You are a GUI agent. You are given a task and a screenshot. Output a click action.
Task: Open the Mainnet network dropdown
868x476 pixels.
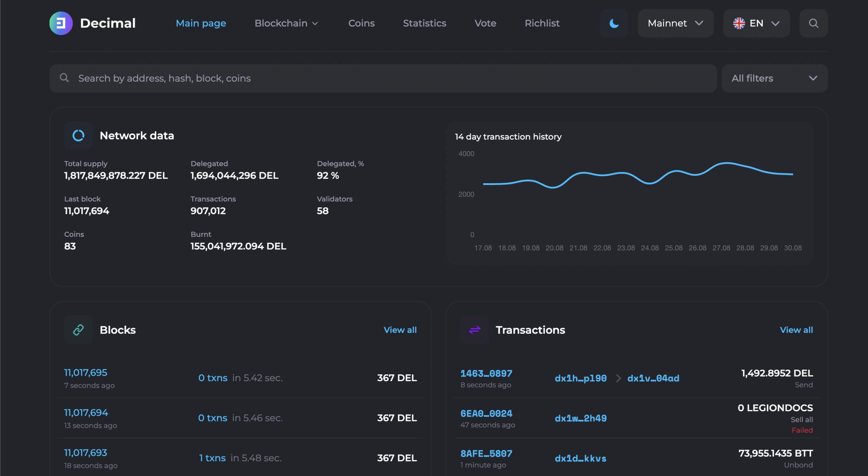pos(675,23)
